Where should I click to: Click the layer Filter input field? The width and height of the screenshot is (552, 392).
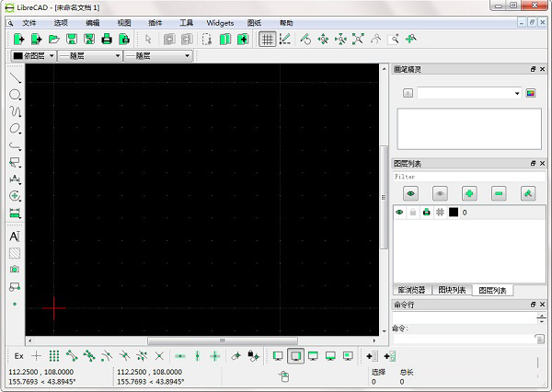469,177
